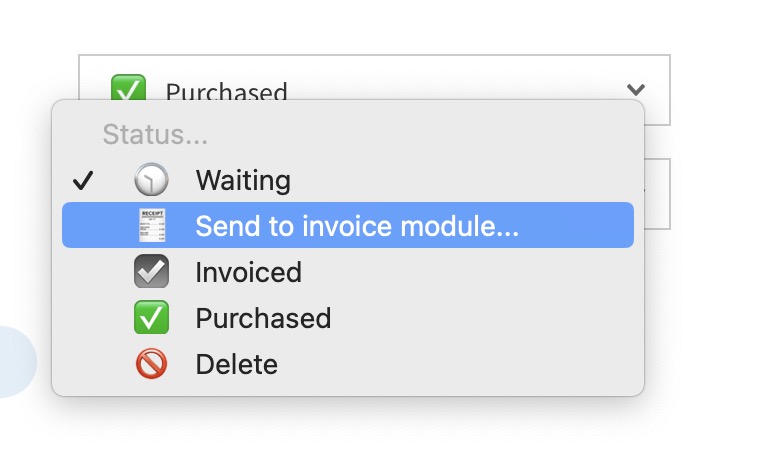Screen dimensions: 764x474
Task: Pick the Purchased label in the status menu
Action: 263,318
